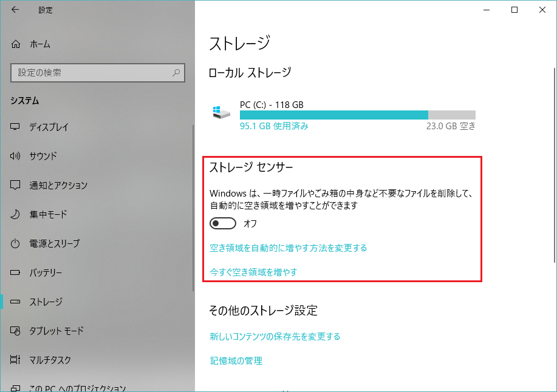Click the Home (ホーム) icon
The width and height of the screenshot is (557, 392).
(x=16, y=44)
